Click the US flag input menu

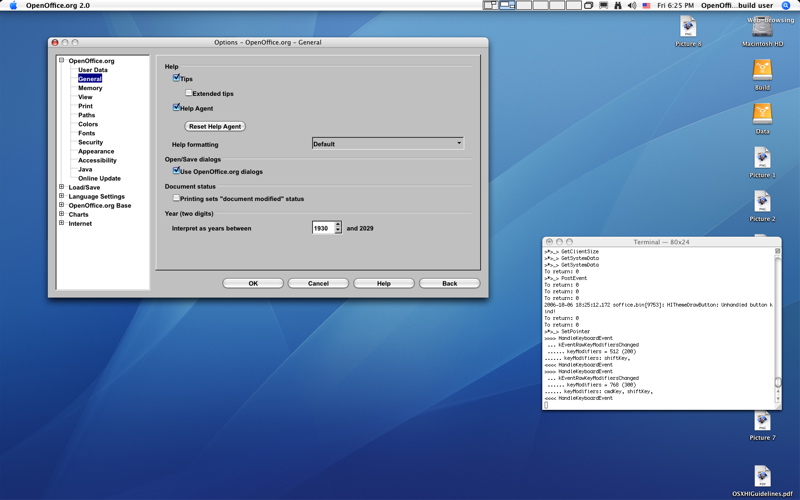(646, 6)
